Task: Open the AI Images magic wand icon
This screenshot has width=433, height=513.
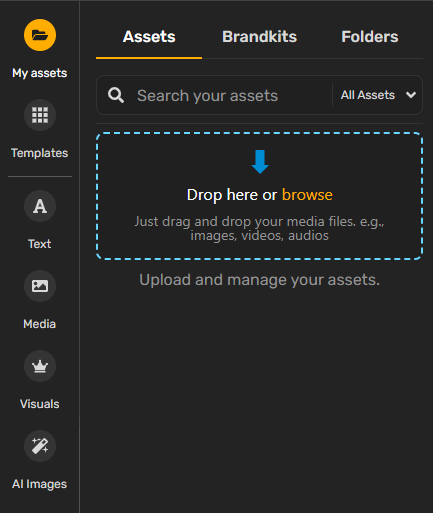Action: (x=40, y=446)
